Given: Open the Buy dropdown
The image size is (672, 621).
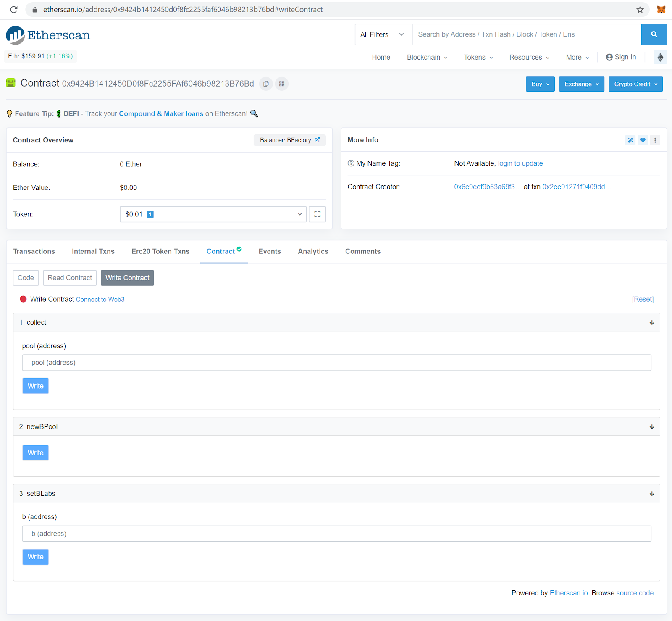Looking at the screenshot, I should 540,84.
